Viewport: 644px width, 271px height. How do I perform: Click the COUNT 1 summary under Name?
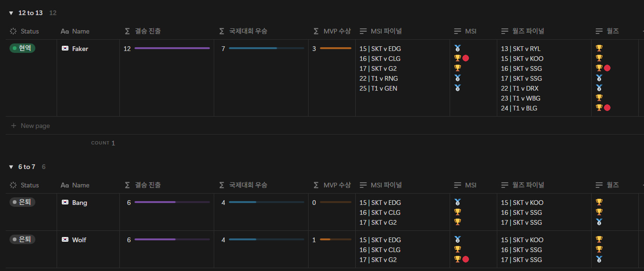coord(103,143)
